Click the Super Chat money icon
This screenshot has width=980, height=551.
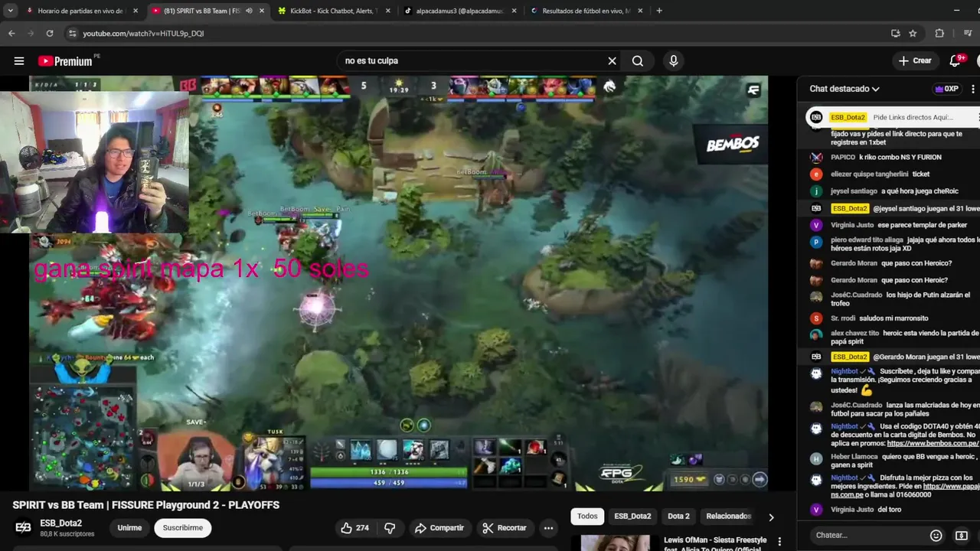[x=962, y=536]
